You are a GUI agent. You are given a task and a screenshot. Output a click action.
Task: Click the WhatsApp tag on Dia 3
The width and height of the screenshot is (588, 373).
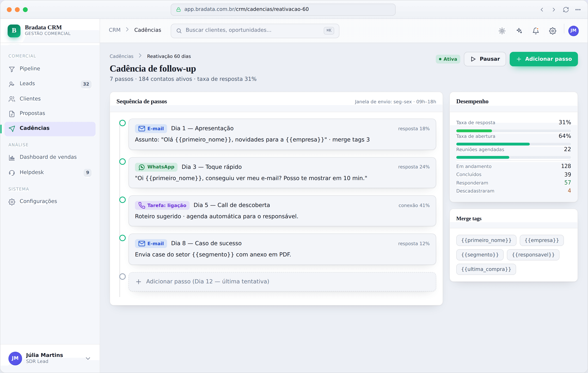[156, 167]
